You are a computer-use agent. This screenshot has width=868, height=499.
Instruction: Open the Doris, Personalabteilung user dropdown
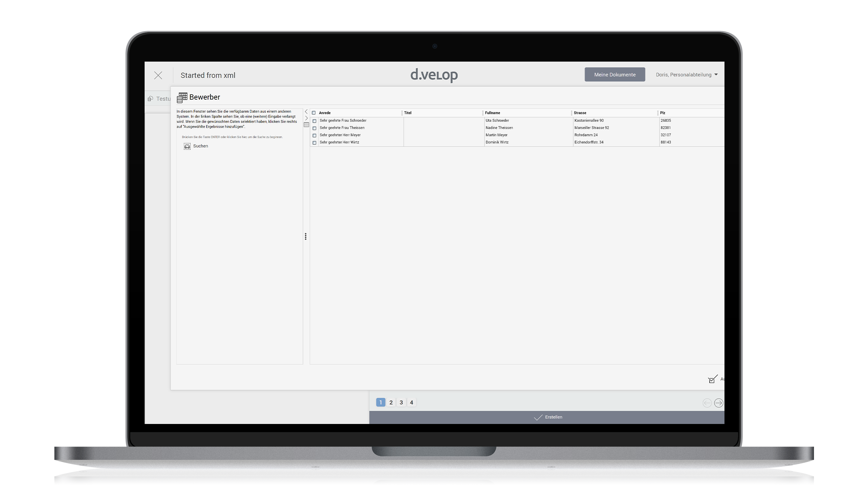(686, 75)
